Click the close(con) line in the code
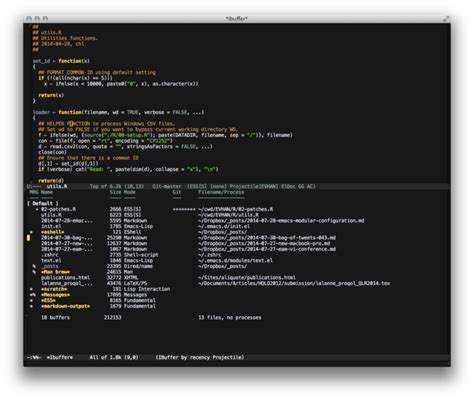 (x=52, y=152)
